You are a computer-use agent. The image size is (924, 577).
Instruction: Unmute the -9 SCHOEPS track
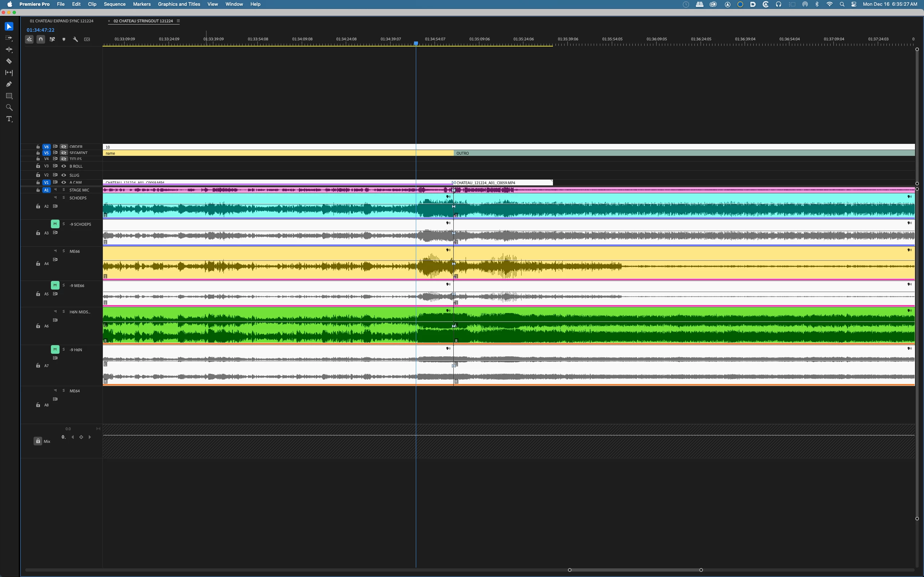(55, 224)
